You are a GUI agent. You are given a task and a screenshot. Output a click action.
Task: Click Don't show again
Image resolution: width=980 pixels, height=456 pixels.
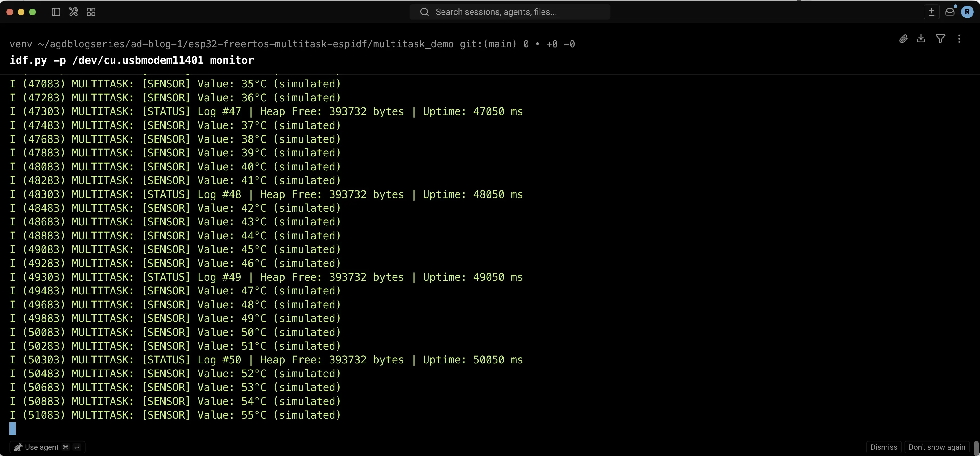click(x=937, y=447)
